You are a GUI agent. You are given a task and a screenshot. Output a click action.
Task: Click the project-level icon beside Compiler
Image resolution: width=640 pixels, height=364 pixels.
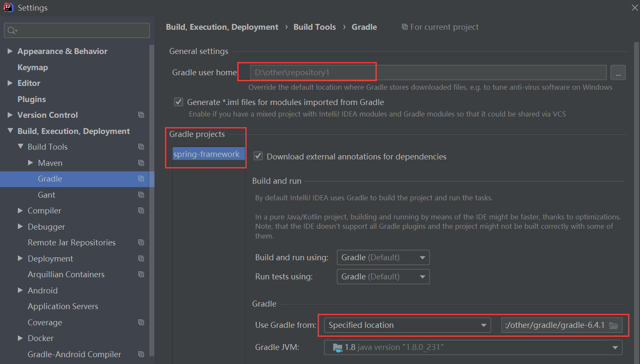(x=141, y=210)
